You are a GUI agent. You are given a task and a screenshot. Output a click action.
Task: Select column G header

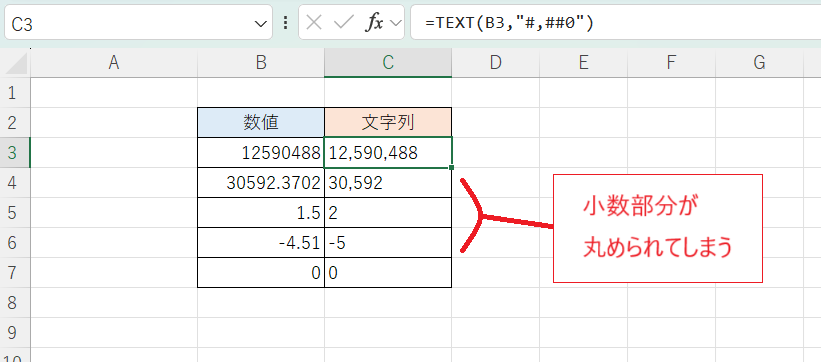pos(759,63)
